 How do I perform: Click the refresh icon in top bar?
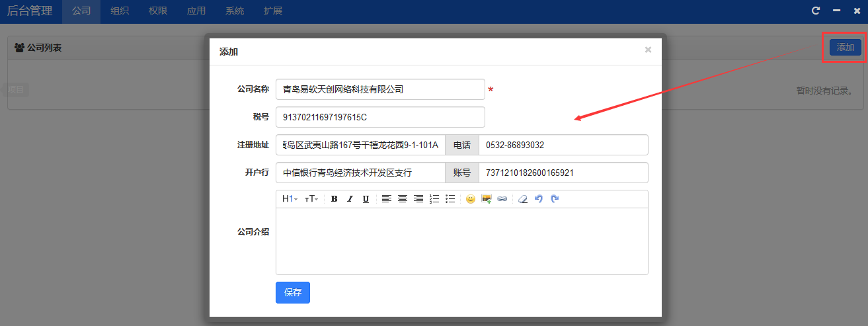coord(816,11)
